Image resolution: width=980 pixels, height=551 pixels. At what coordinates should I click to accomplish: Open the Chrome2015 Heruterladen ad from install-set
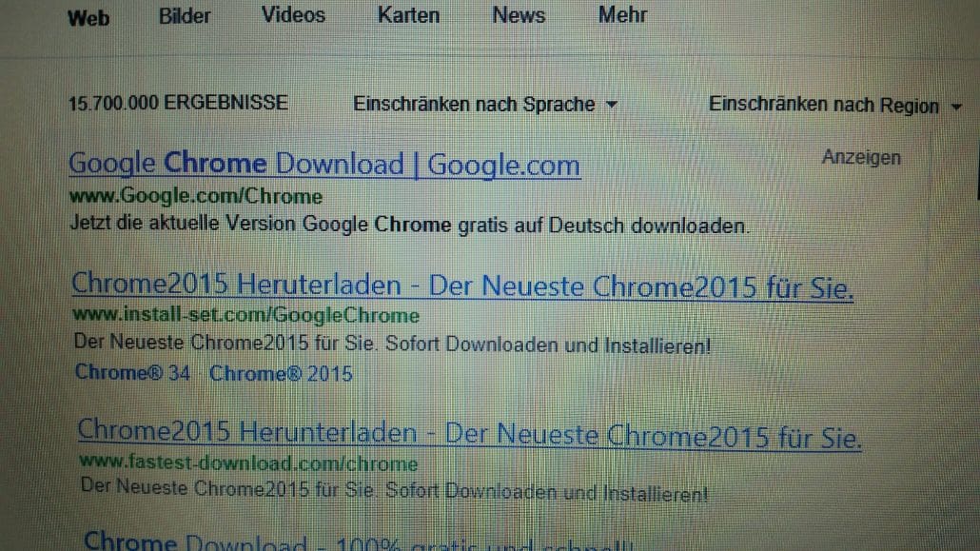pos(462,285)
